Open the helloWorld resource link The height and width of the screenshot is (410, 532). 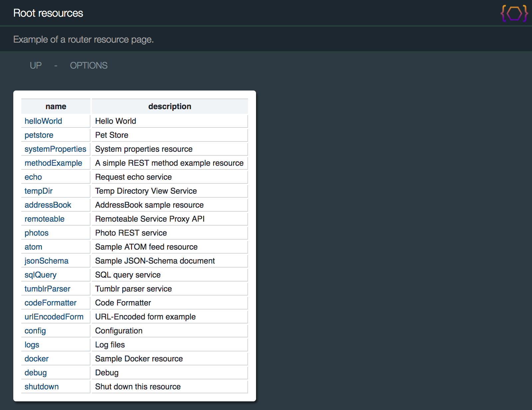43,121
